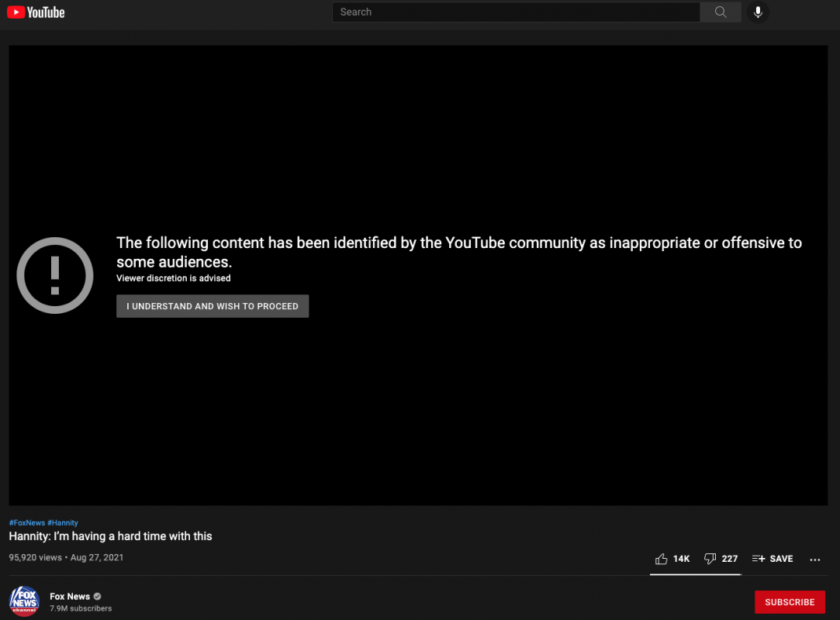Select the video title 'Hannity: I'm having a hard time'
The image size is (840, 620).
tap(110, 536)
